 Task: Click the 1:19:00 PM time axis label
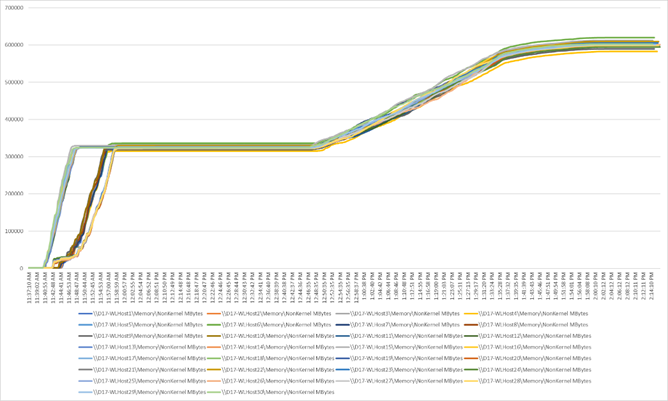[436, 287]
